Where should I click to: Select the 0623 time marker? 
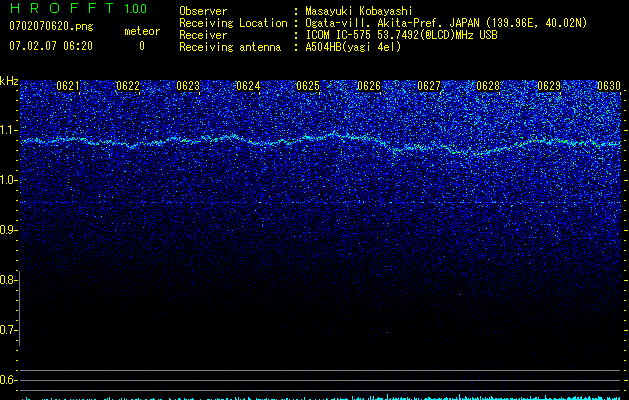188,86
